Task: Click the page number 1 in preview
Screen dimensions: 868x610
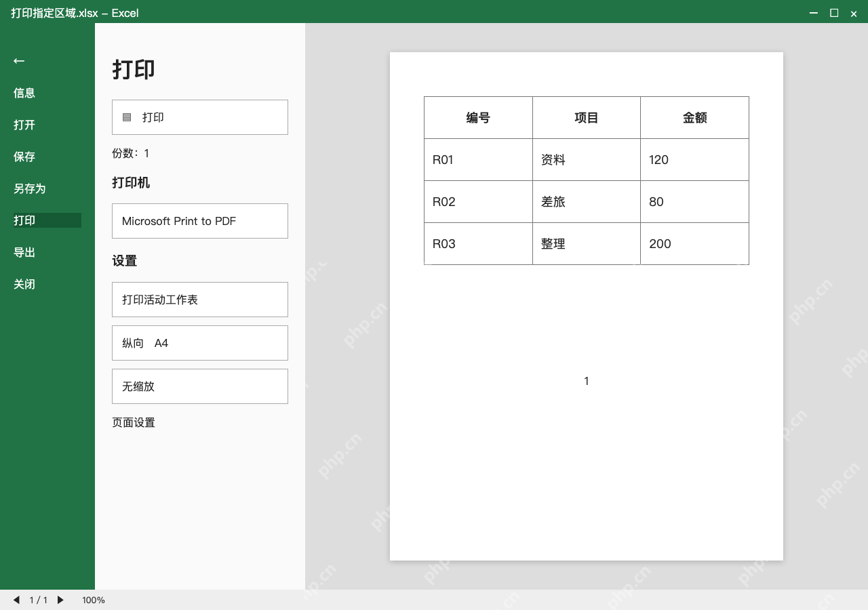Action: 587,381
